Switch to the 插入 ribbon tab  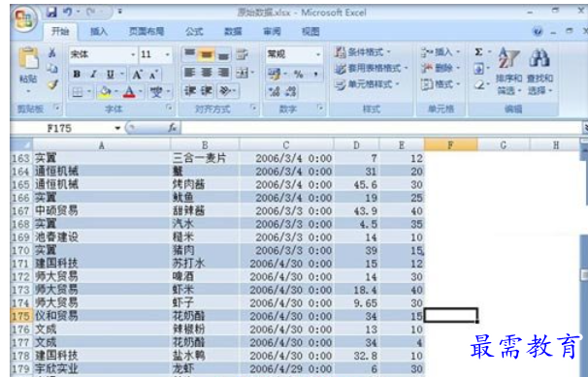[99, 31]
